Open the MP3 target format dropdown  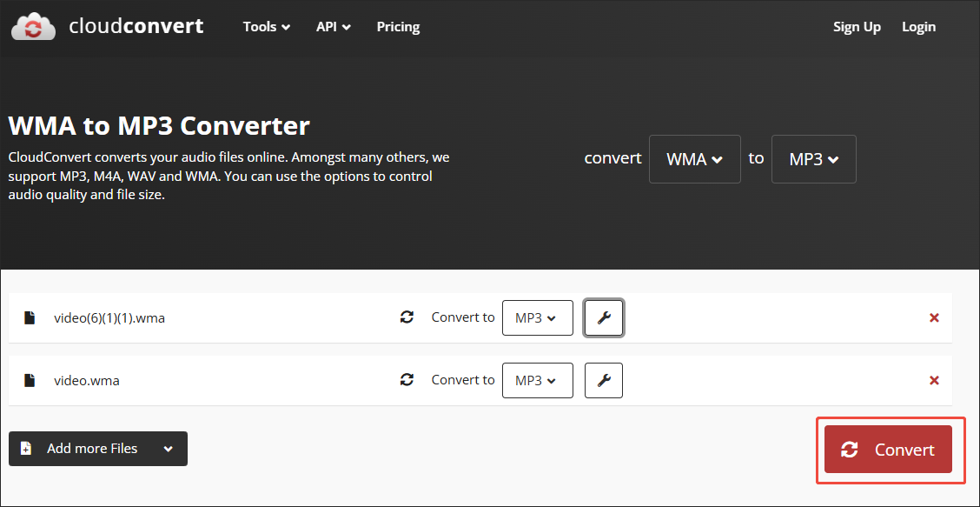point(813,159)
